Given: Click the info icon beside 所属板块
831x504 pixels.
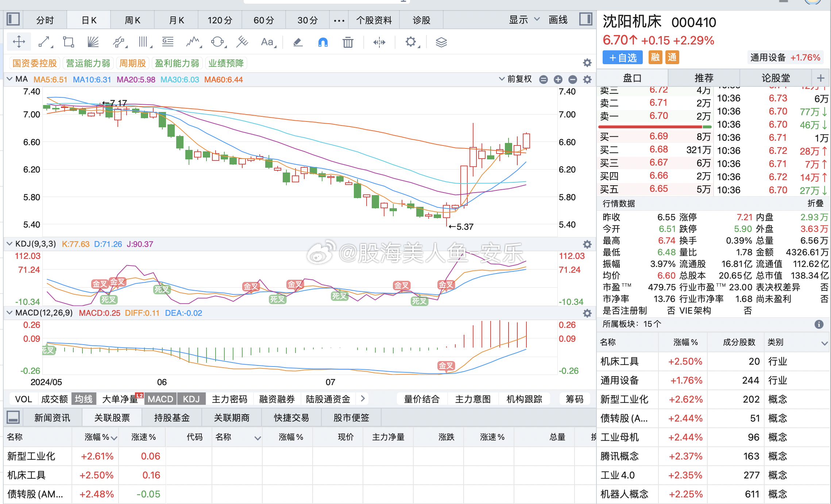Looking at the screenshot, I should 819,324.
